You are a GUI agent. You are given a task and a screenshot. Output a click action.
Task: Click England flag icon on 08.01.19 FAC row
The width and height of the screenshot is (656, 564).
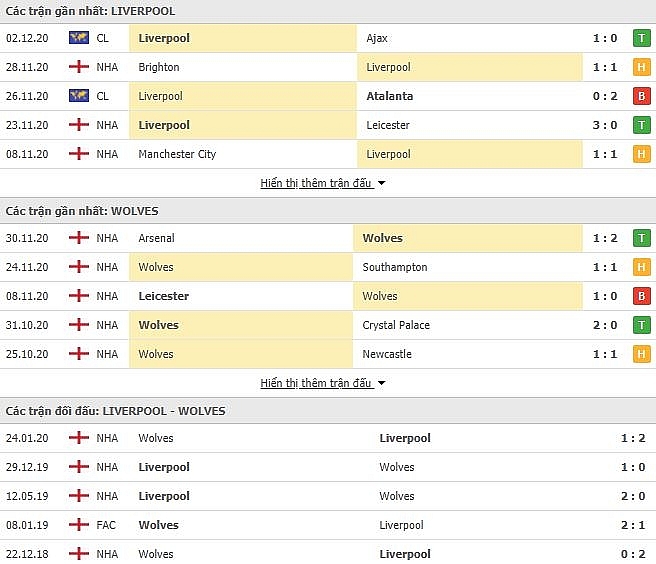click(79, 524)
